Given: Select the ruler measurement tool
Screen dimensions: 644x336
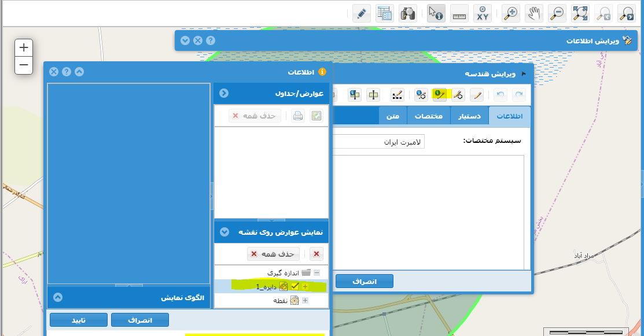Looking at the screenshot, I should (x=459, y=13).
